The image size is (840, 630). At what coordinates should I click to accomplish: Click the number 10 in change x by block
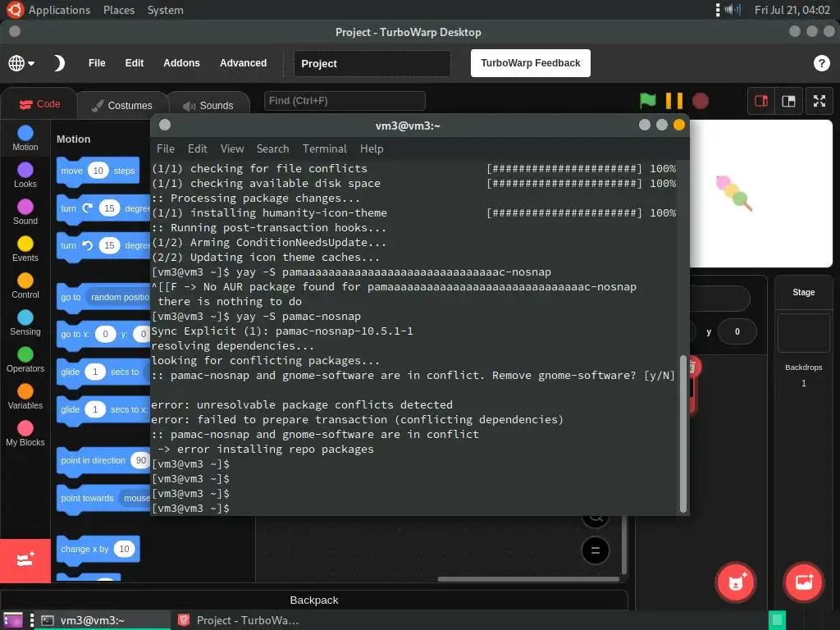(x=125, y=549)
